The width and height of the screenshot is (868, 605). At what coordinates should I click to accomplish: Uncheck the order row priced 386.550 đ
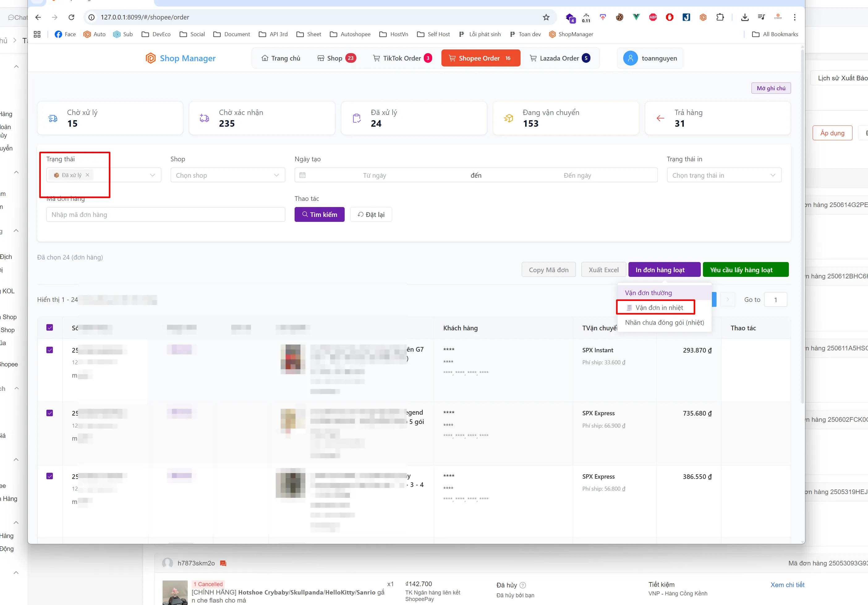pos(49,476)
